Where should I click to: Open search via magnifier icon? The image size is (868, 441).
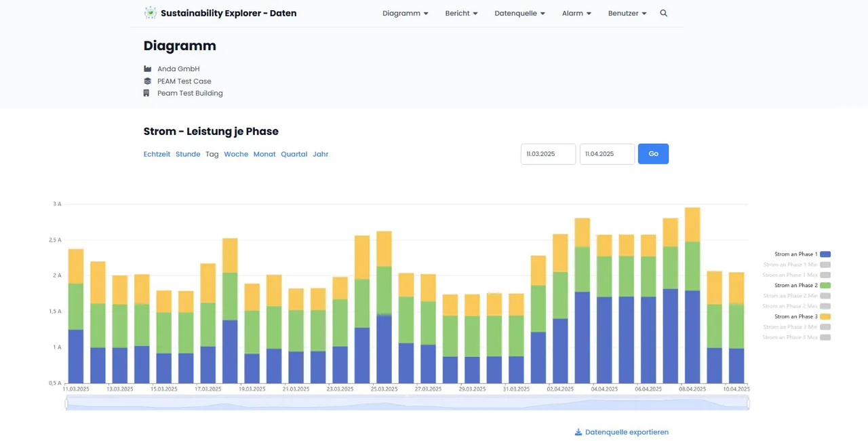pyautogui.click(x=663, y=13)
